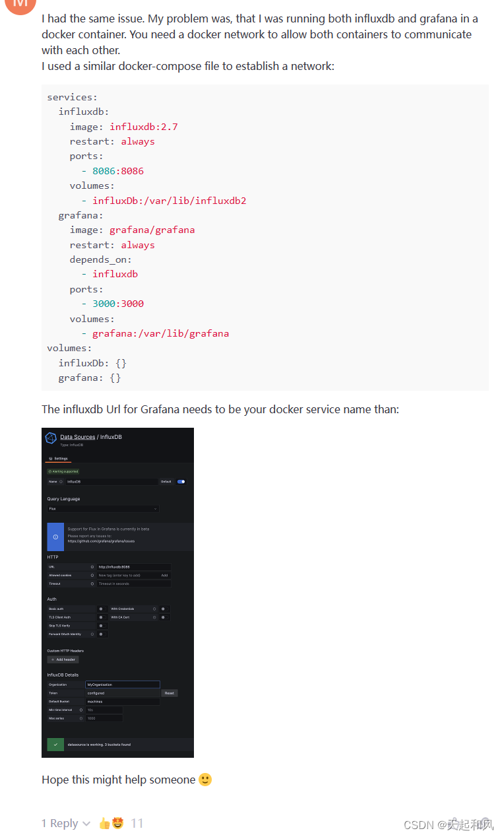The width and height of the screenshot is (504, 837).
Task: Enable the Skip TLS Verify toggle
Action: pos(102,626)
